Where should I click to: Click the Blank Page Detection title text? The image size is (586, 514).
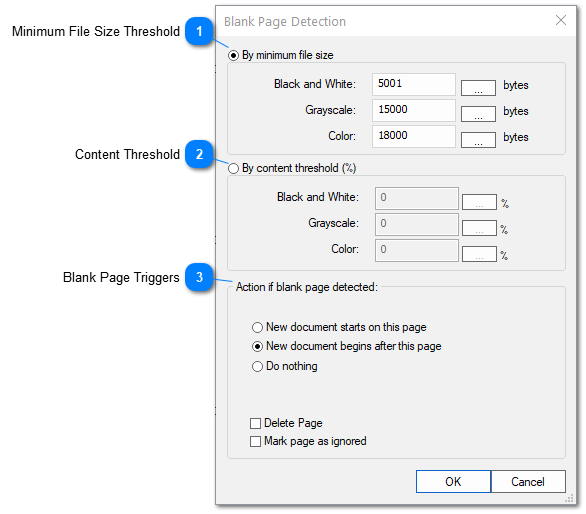coord(285,22)
